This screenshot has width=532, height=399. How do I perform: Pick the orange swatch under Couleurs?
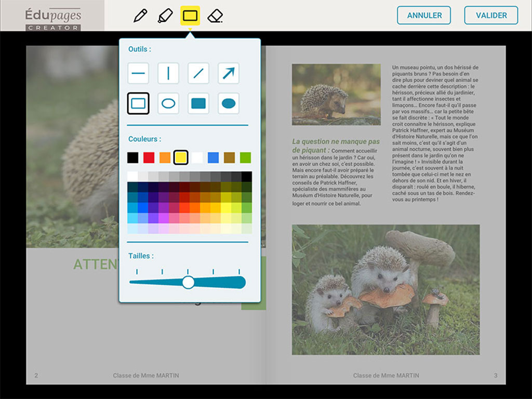click(165, 156)
